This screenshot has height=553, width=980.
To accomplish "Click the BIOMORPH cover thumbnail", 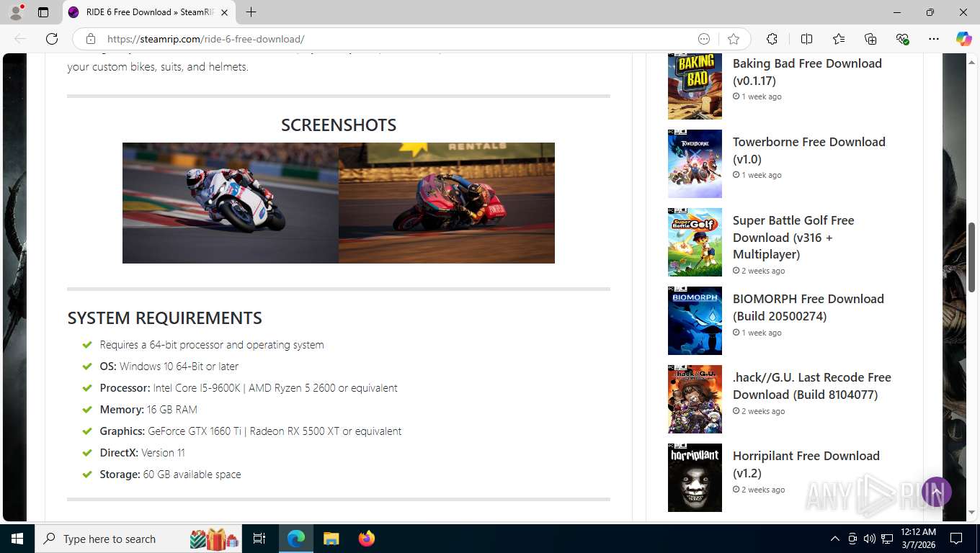I will (695, 320).
